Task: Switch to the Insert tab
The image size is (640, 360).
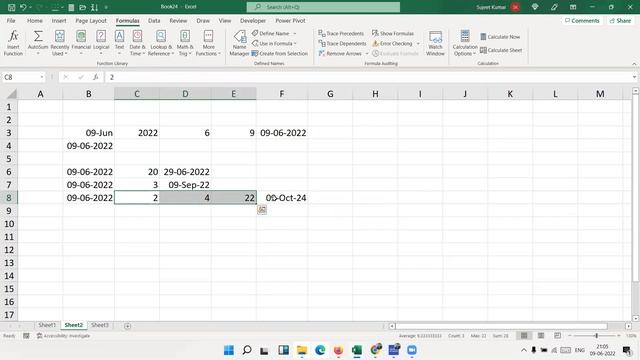Action: 59,20
